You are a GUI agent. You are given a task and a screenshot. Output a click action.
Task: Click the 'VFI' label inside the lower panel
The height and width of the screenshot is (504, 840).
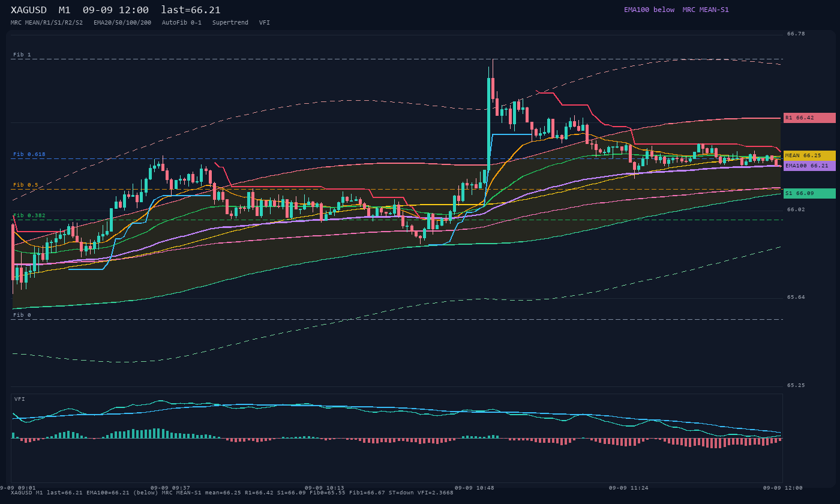[20, 399]
